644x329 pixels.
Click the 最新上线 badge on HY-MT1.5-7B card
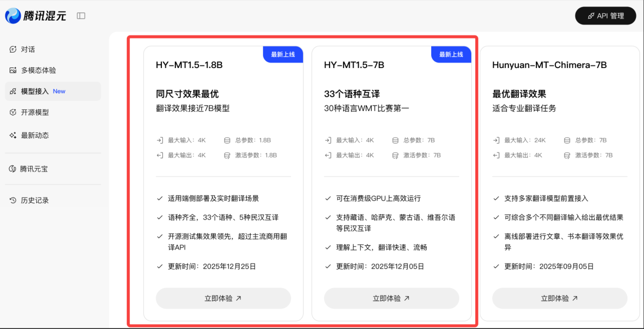click(x=451, y=54)
